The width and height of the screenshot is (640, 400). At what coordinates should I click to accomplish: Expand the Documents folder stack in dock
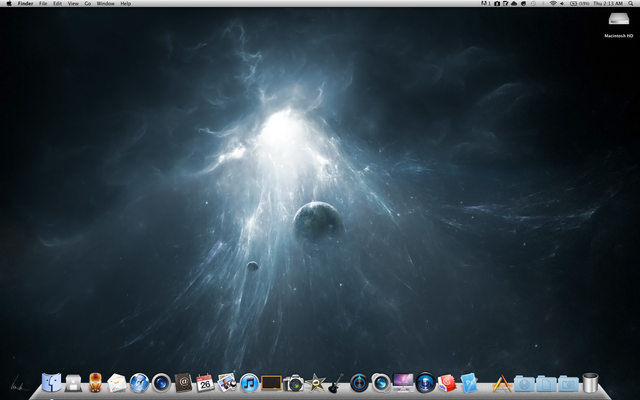coord(546,382)
